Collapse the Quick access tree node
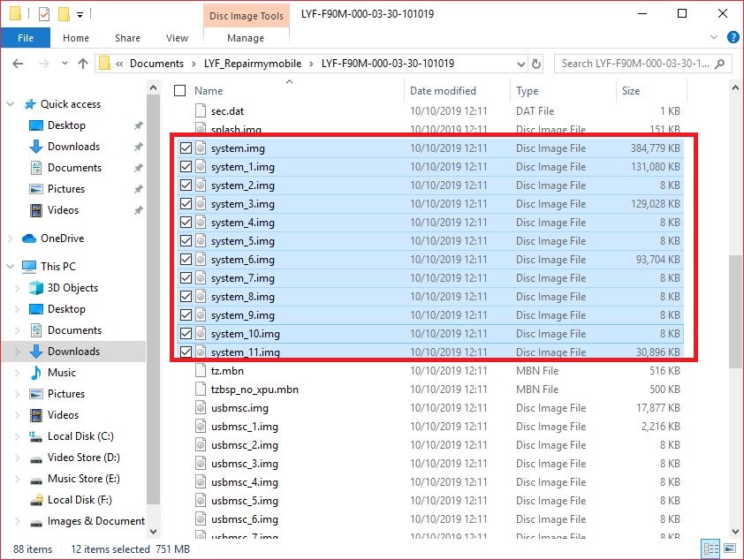The image size is (744, 560). [11, 104]
